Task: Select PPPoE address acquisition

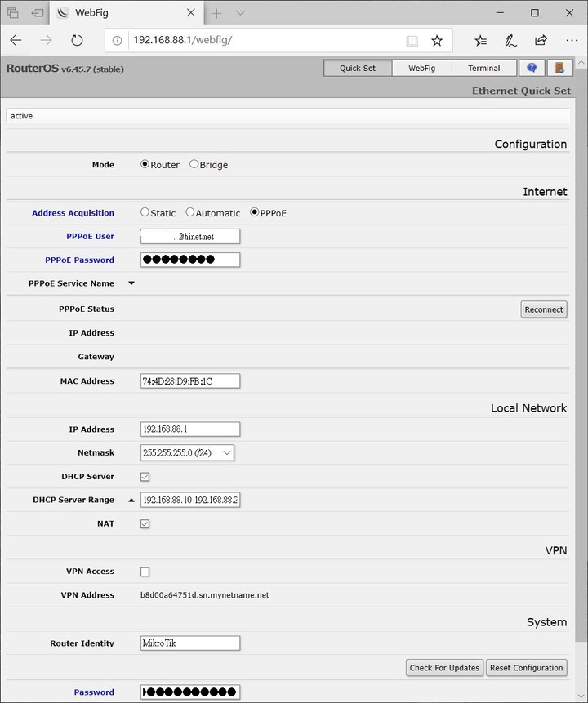Action: click(254, 212)
